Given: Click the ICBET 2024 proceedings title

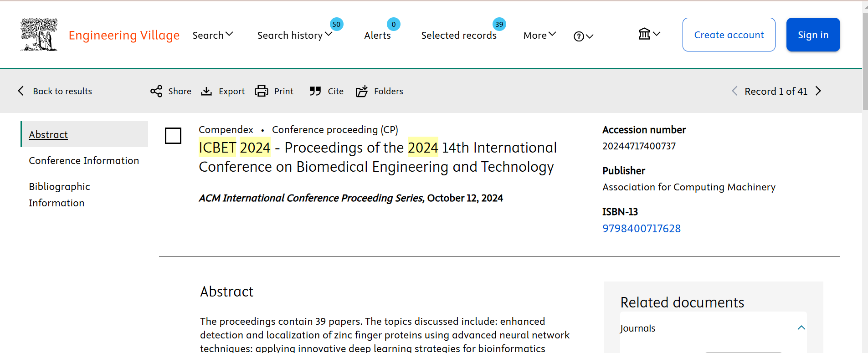Looking at the screenshot, I should click(378, 157).
